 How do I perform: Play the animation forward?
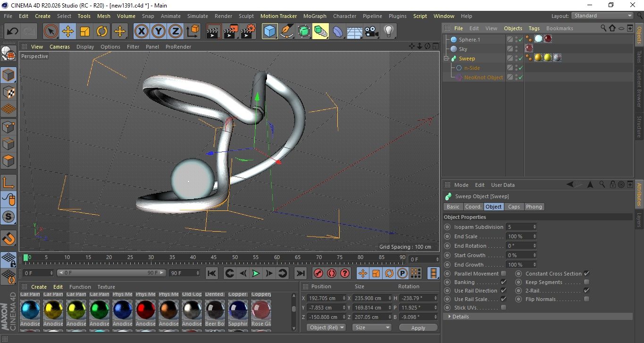pyautogui.click(x=255, y=273)
